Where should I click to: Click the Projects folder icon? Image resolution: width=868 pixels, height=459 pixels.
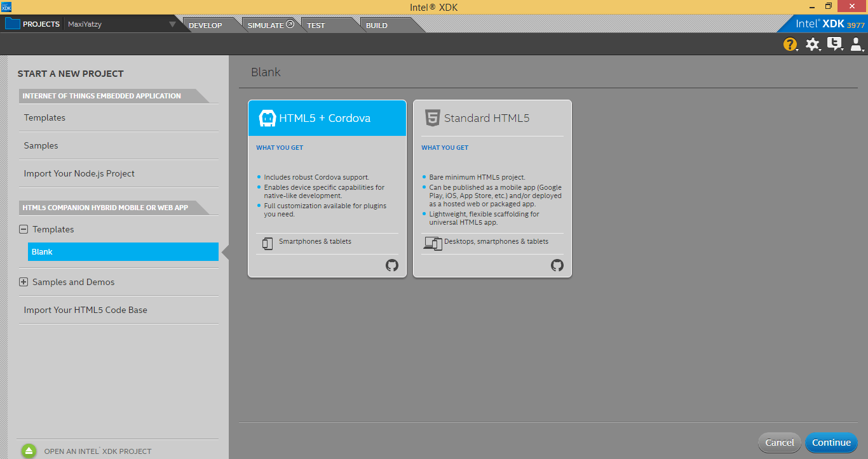[x=12, y=24]
